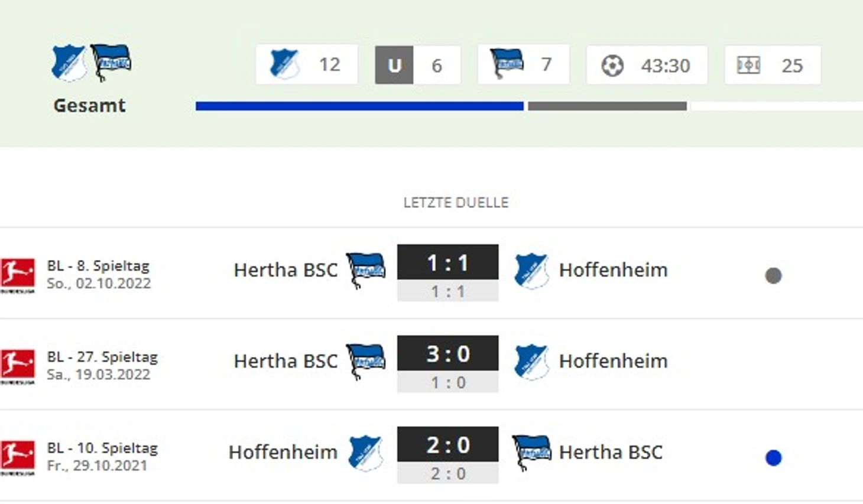863x504 pixels.
Task: Click the blue win indicator dot
Action: coord(773,457)
